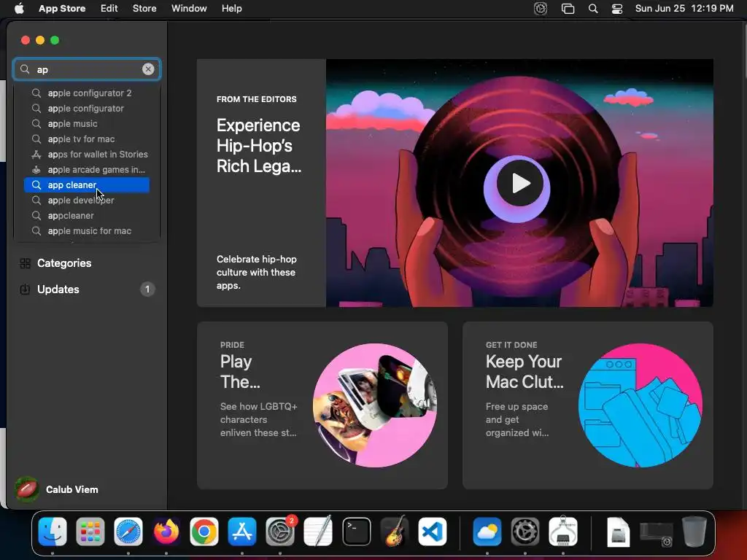Choose the "apple music" suggestion

click(x=87, y=123)
